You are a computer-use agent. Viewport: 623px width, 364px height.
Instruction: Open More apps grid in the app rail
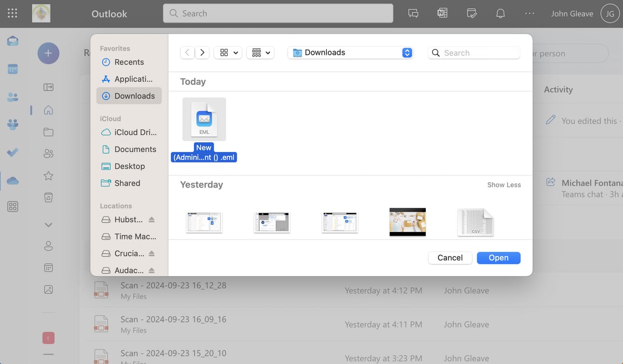point(13,207)
